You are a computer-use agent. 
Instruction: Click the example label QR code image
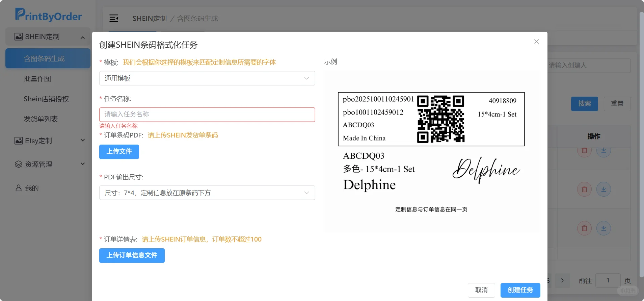point(440,119)
